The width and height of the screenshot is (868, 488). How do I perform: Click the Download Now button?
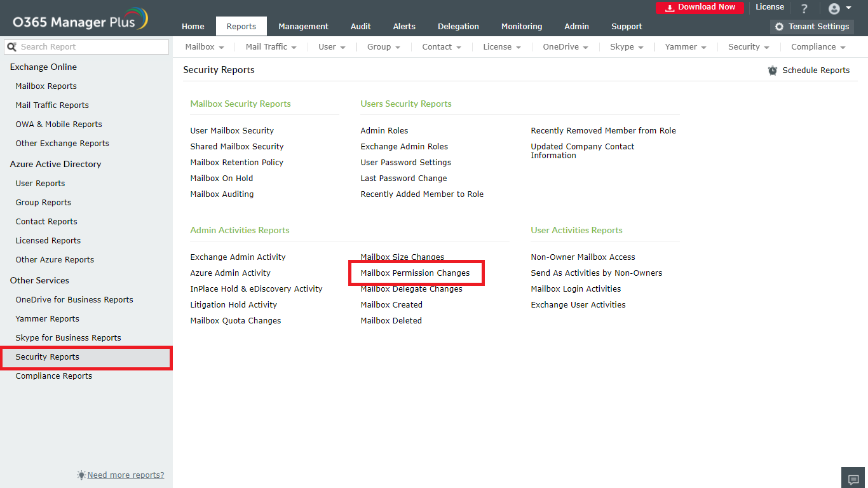[x=700, y=7]
